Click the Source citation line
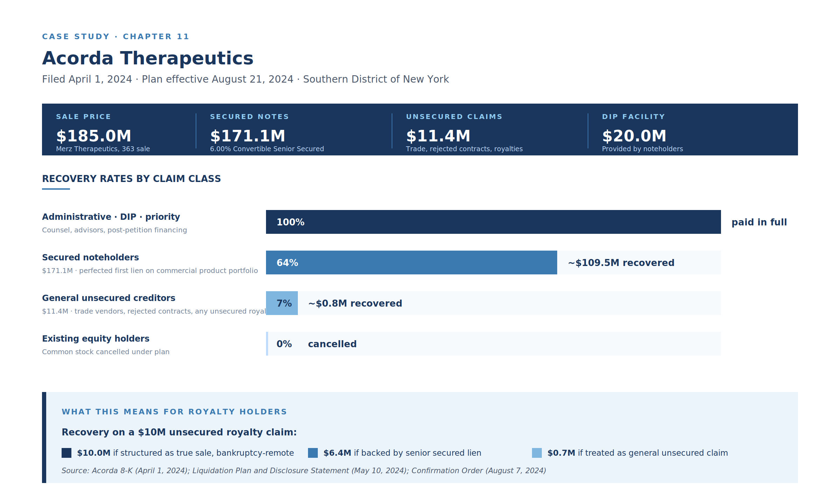 304,471
